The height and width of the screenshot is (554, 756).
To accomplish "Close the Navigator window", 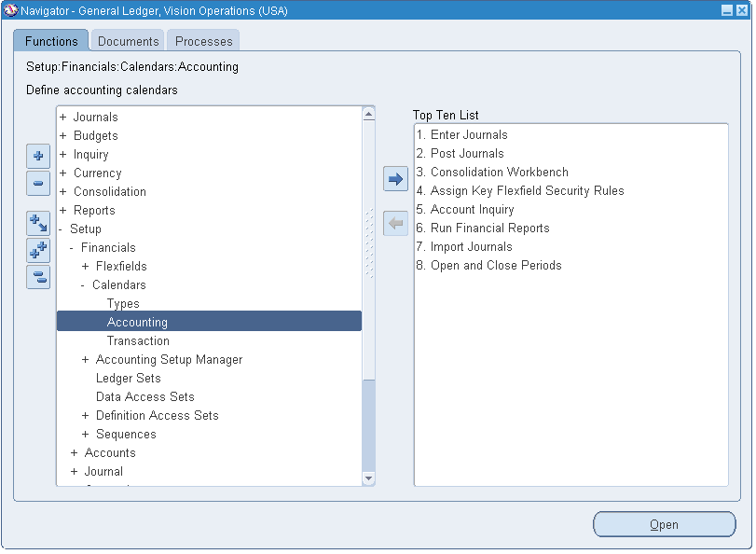I will coord(741,10).
